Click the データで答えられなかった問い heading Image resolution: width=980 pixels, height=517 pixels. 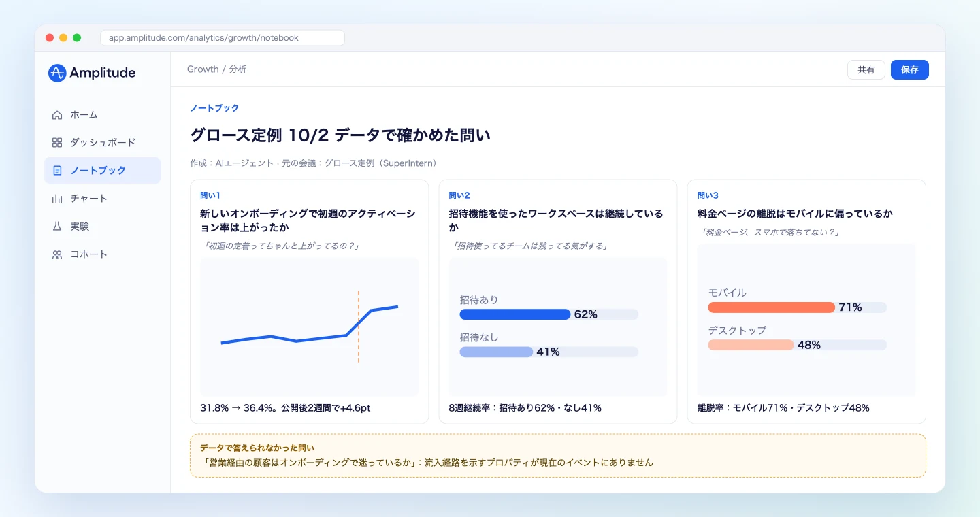pyautogui.click(x=257, y=448)
